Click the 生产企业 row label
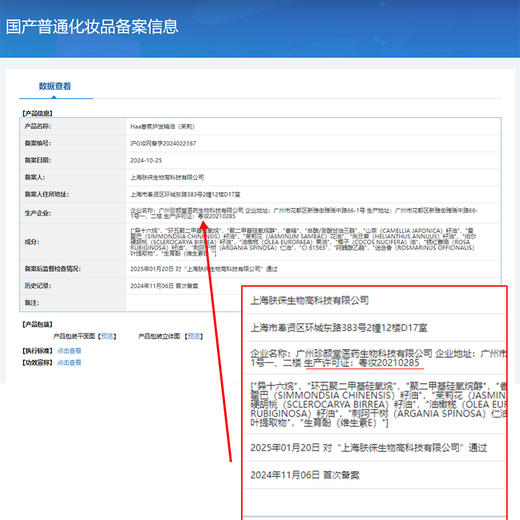The image size is (520, 520). click(x=38, y=213)
